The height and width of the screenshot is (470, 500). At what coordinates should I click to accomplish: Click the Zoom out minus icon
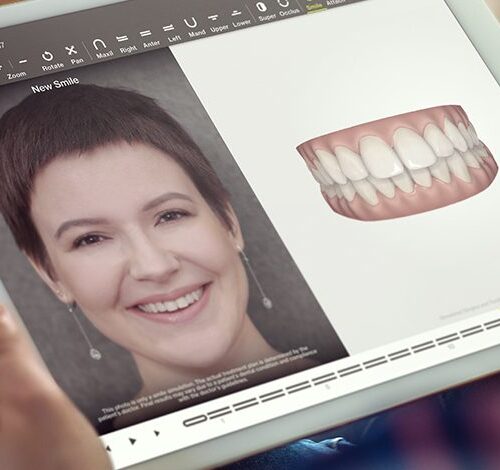tap(23, 62)
